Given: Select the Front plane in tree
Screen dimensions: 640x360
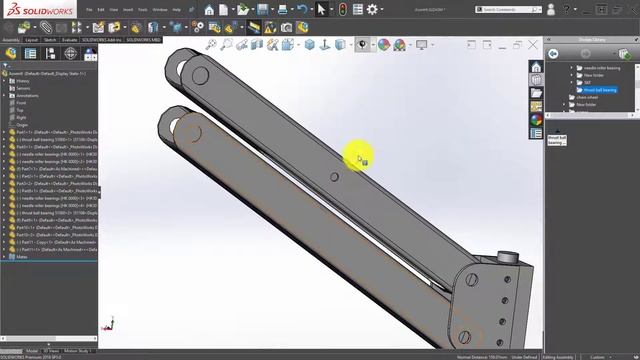Looking at the screenshot, I should click(21, 103).
